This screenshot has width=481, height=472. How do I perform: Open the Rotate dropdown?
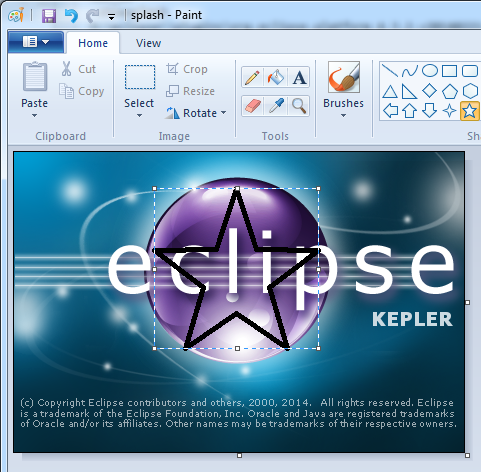[196, 113]
